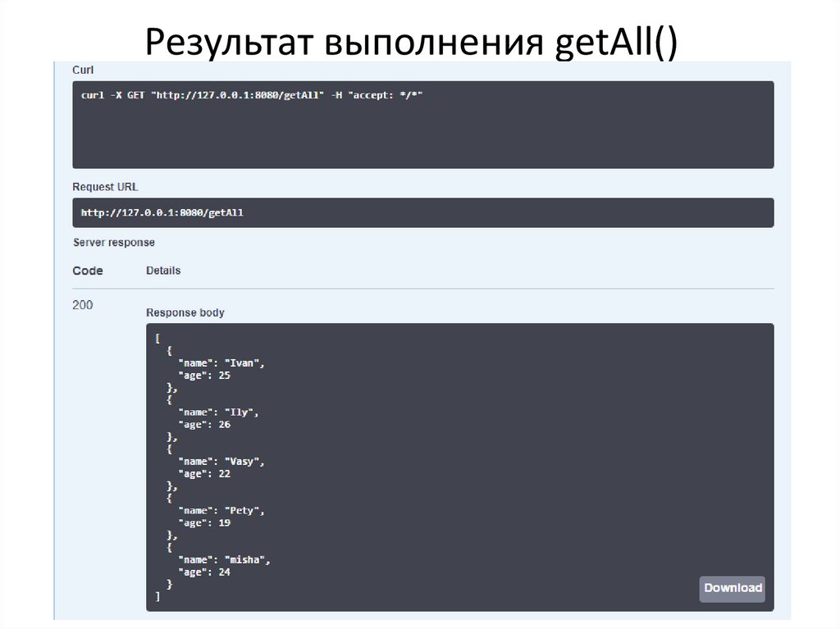
Task: Click the Server response heading
Action: point(114,243)
